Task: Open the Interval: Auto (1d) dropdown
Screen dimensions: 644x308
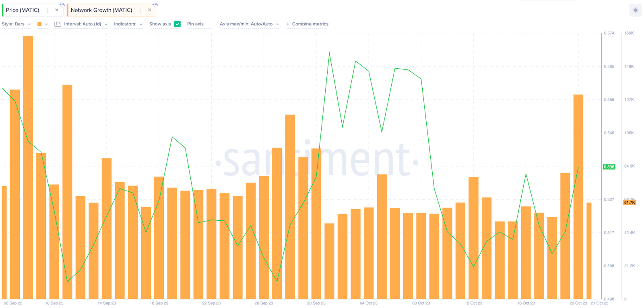Action: point(86,24)
